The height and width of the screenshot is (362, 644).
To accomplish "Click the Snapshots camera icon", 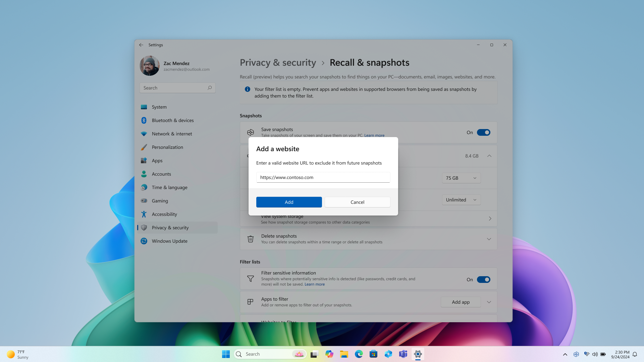I will tap(250, 132).
